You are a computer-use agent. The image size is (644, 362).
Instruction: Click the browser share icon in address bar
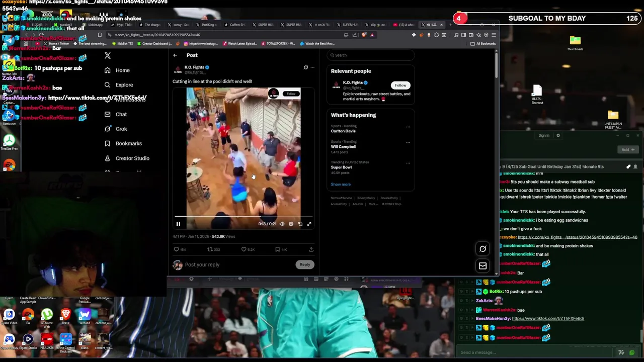(355, 35)
